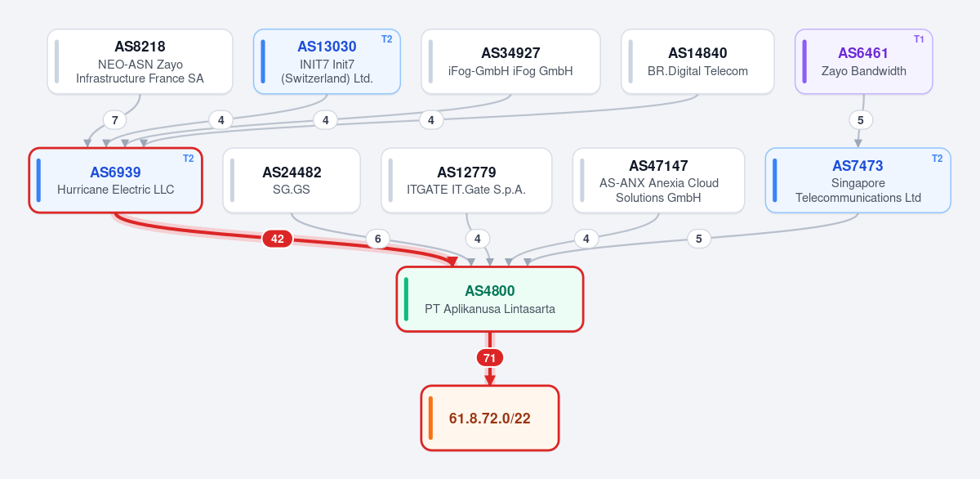
Task: Click the red 71 edge label
Action: pyautogui.click(x=490, y=358)
